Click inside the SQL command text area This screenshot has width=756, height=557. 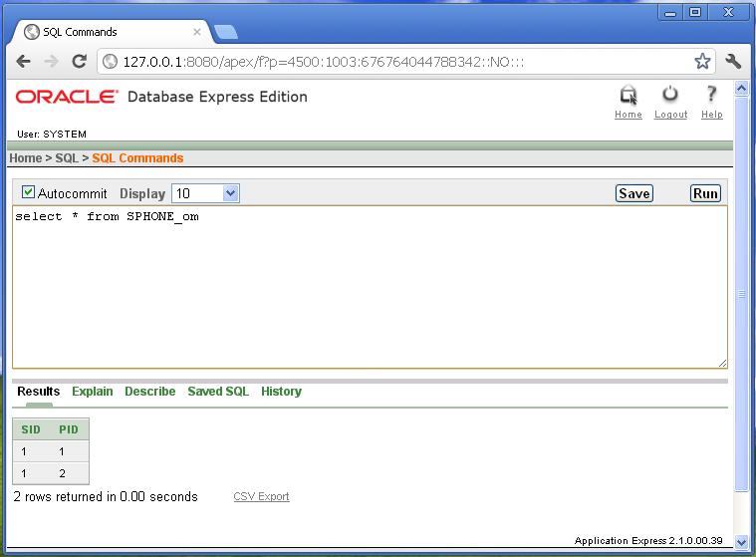(x=370, y=287)
